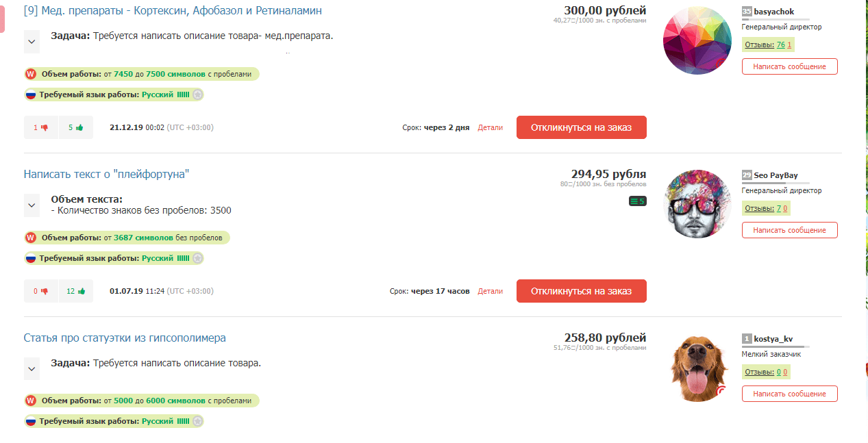This screenshot has height=443, width=868.
Task: Toggle the language star in плейфортуна order
Action: [197, 258]
